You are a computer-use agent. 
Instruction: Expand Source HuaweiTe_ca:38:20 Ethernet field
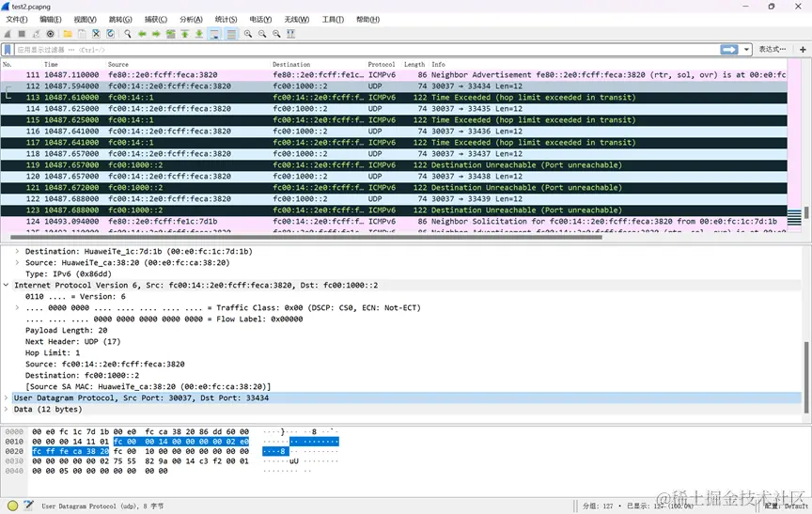[17, 262]
